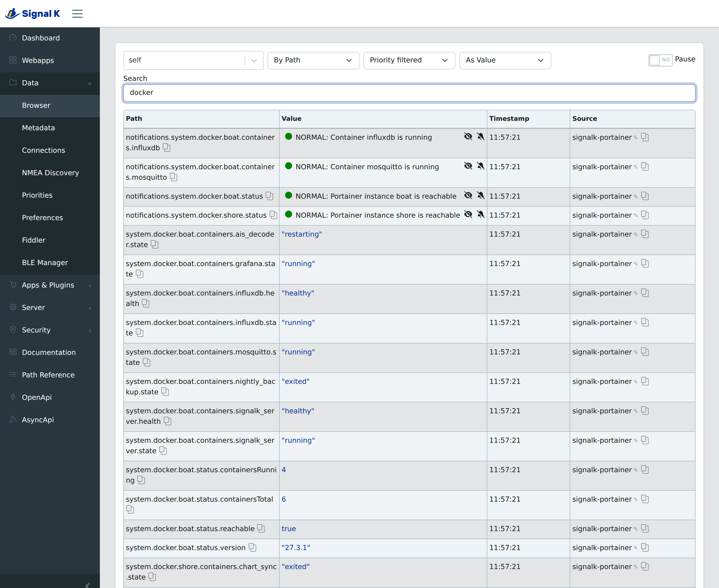Screen dimensions: 719x588
Task: Open the Webapps page
Action: click(50, 60)
